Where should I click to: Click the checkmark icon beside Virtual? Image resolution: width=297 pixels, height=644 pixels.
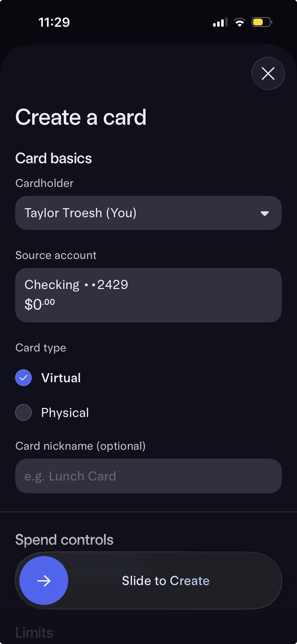click(x=23, y=378)
